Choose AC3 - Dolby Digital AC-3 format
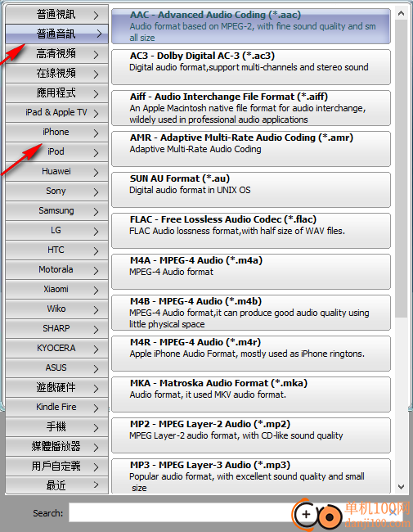The width and height of the screenshot is (413, 532). point(251,67)
